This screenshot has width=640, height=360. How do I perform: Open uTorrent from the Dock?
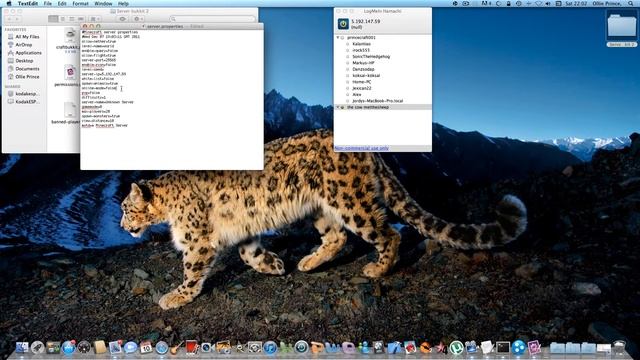[456, 347]
